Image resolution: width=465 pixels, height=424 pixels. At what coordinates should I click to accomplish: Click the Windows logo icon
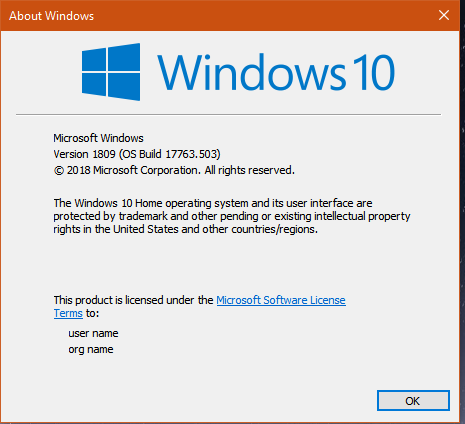coord(111,72)
